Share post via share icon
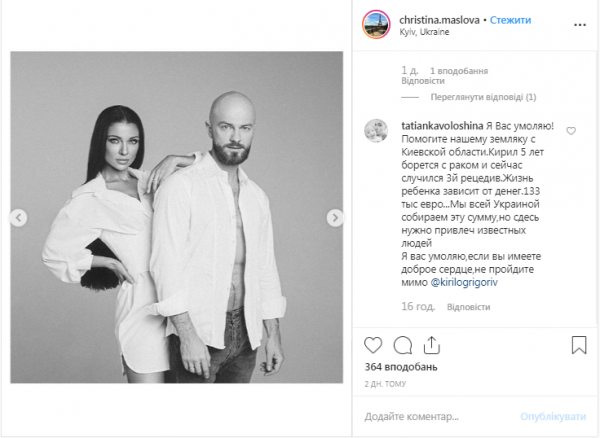This screenshot has width=600, height=438. pos(432,345)
